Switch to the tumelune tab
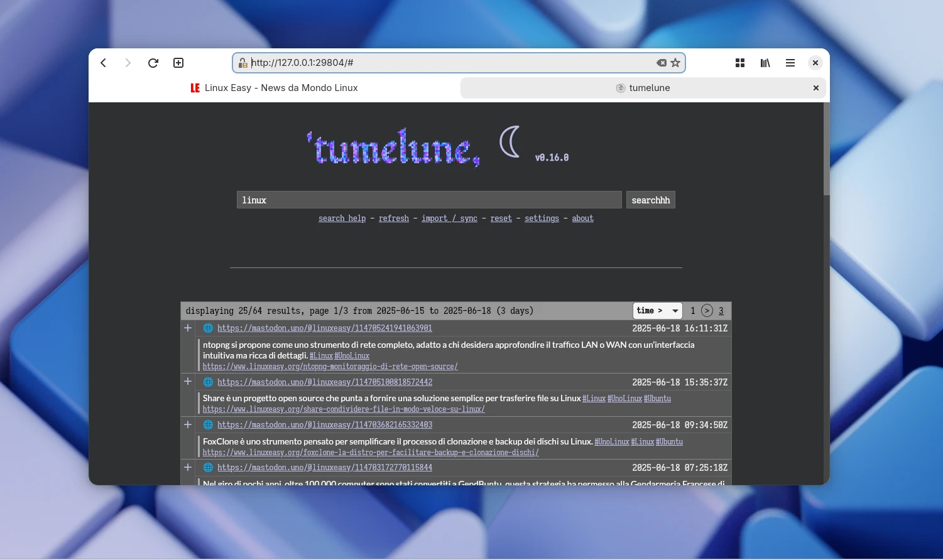The image size is (943, 560). point(643,88)
